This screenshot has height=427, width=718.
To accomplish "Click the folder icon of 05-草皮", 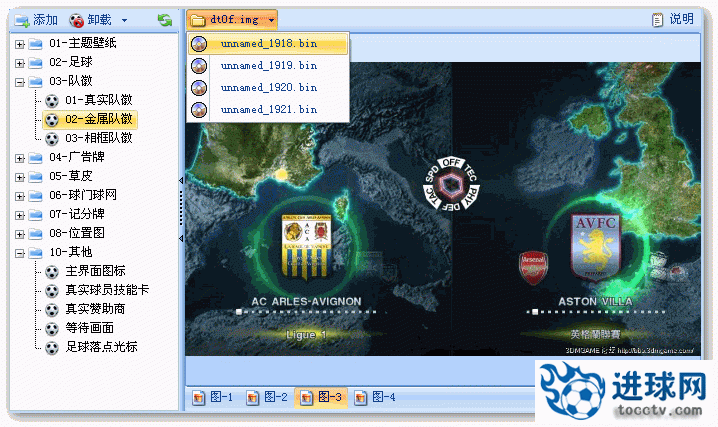I will tap(36, 177).
